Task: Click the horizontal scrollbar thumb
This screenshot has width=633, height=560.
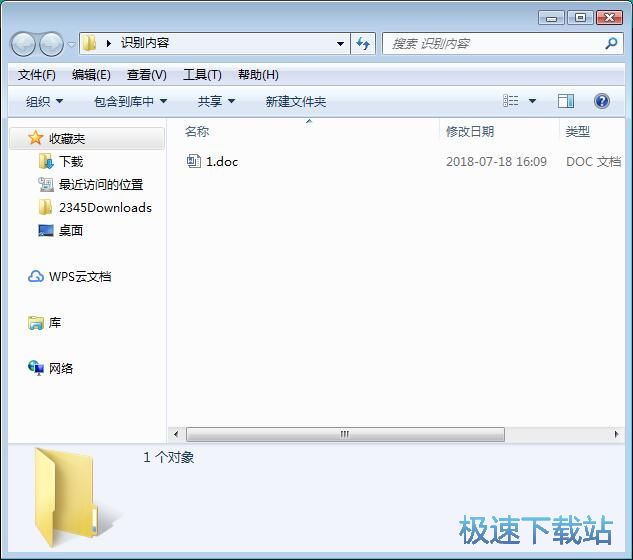Action: 345,434
